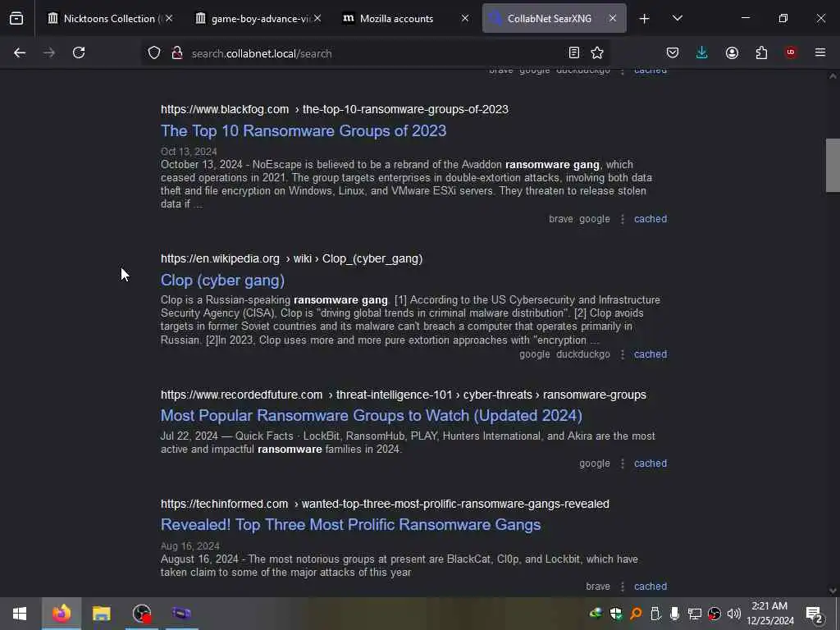Screen dimensions: 840x630
Task: Click the Oct 13, 2024 result date
Action: tap(189, 152)
